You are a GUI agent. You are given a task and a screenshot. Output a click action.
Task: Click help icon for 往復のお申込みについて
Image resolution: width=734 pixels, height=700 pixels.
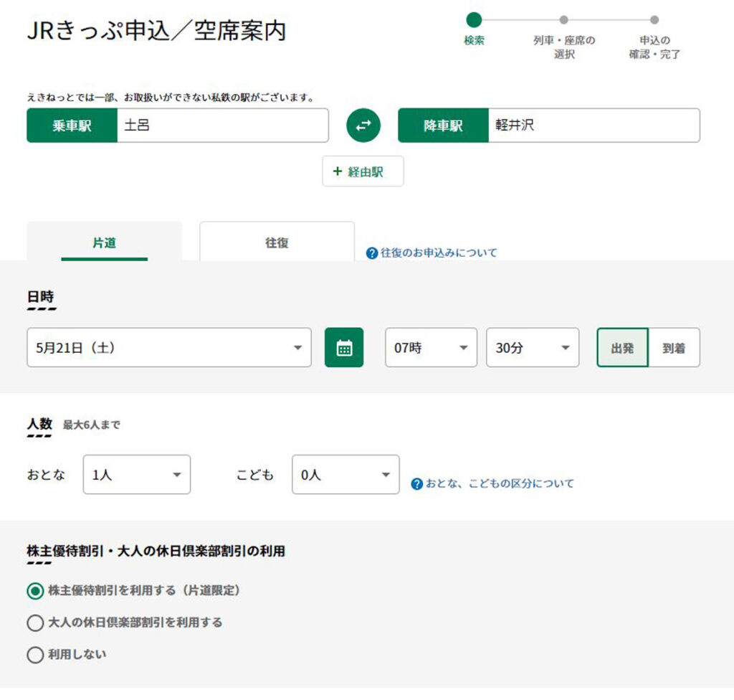pos(372,253)
